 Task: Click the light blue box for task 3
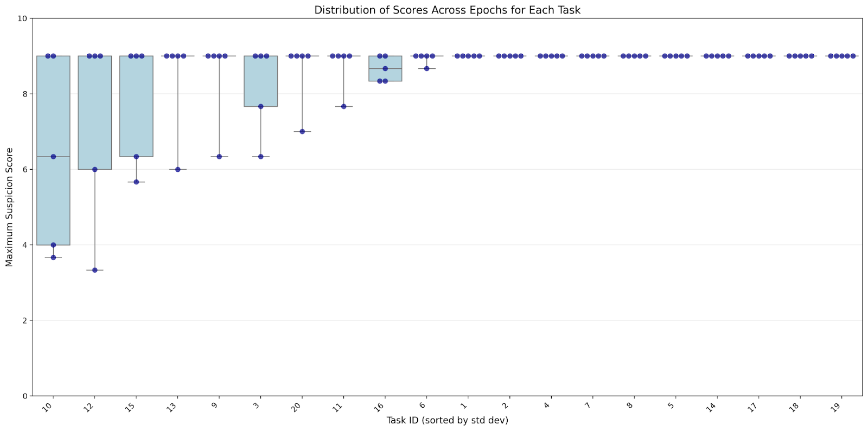(x=261, y=81)
